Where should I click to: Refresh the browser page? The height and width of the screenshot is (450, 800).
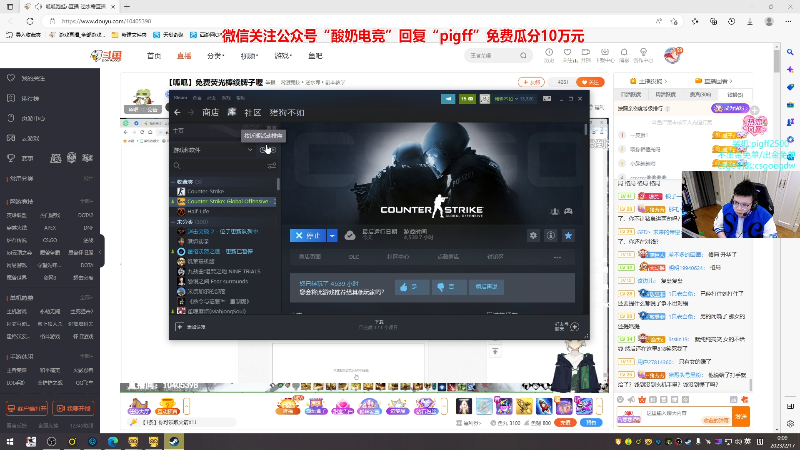tap(30, 21)
